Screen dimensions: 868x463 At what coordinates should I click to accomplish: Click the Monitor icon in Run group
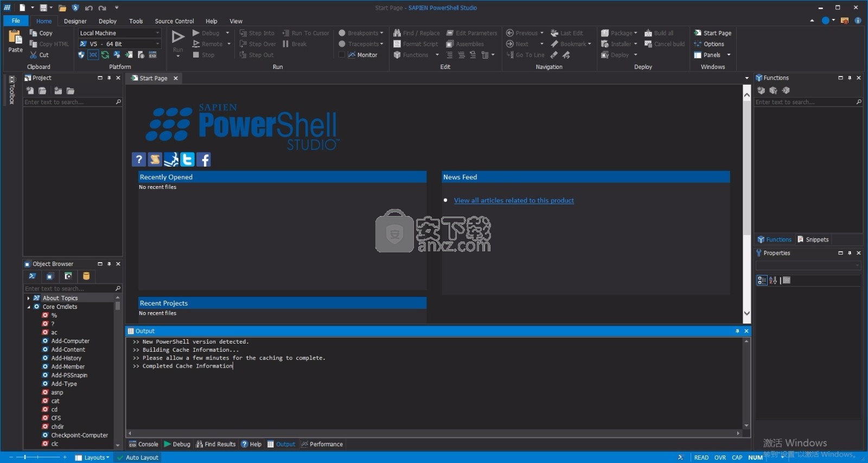coord(352,55)
